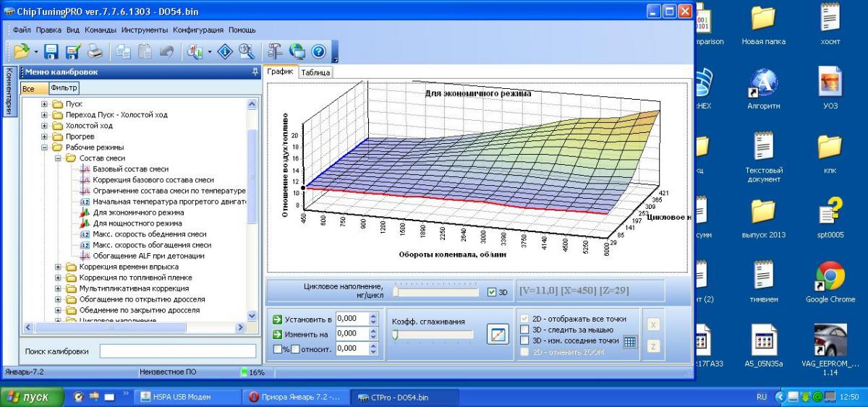This screenshot has width=868, height=407.
Task: Expand Коррекция по топливной пленке node
Action: 59,278
